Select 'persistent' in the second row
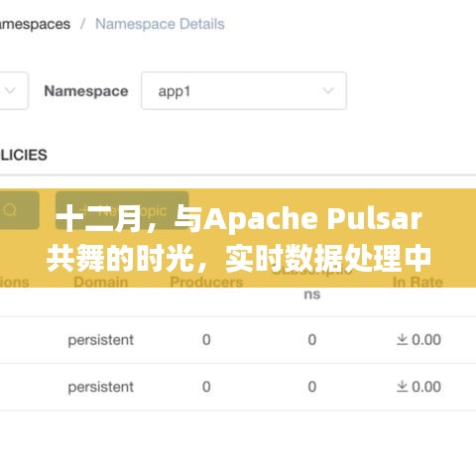Viewport: 476px width, 476px height. [x=101, y=387]
